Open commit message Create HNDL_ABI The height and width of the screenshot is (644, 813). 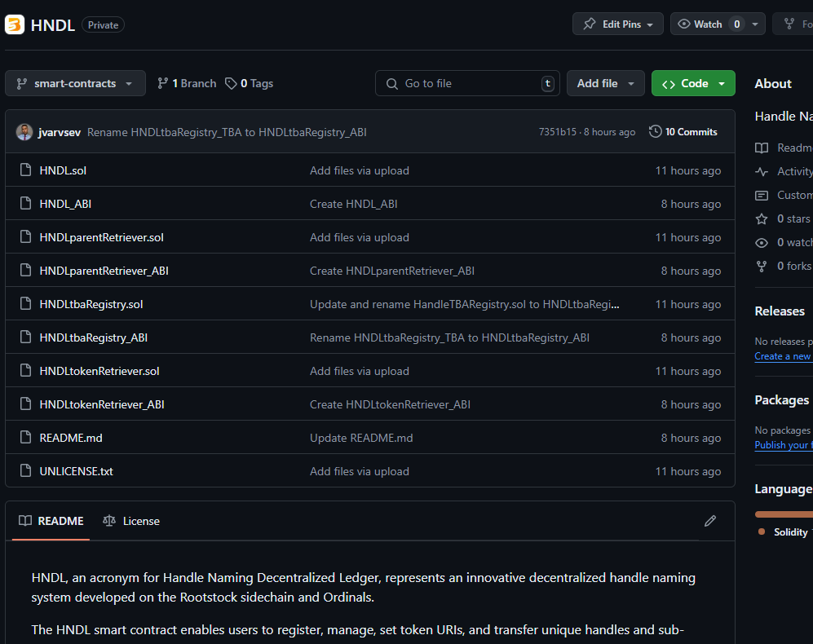pyautogui.click(x=354, y=204)
